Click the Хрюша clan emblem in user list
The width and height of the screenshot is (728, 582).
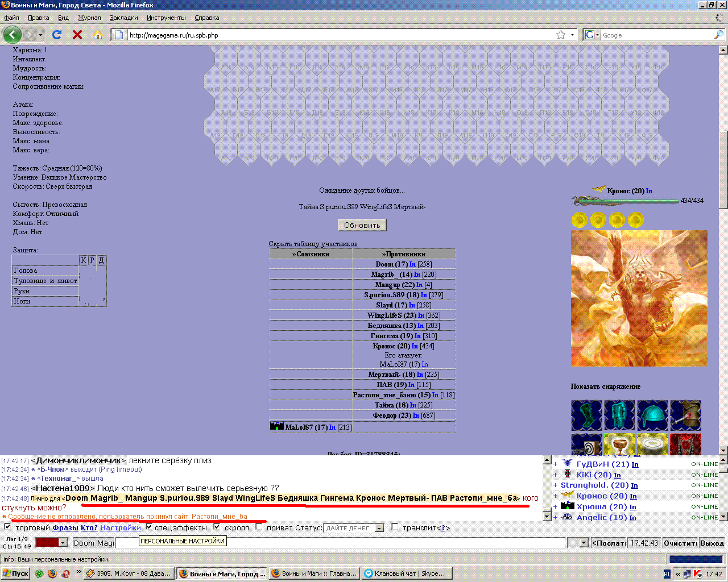[567, 506]
